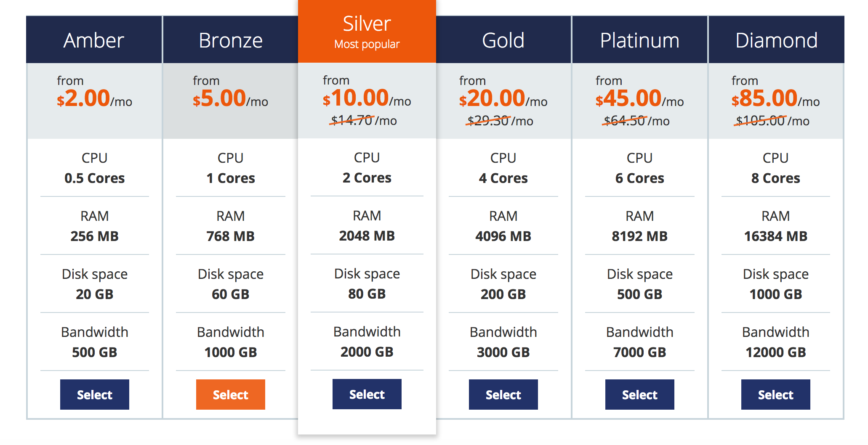Choose the orange Select button for Bronze
Image resolution: width=868 pixels, height=445 pixels.
(x=230, y=395)
